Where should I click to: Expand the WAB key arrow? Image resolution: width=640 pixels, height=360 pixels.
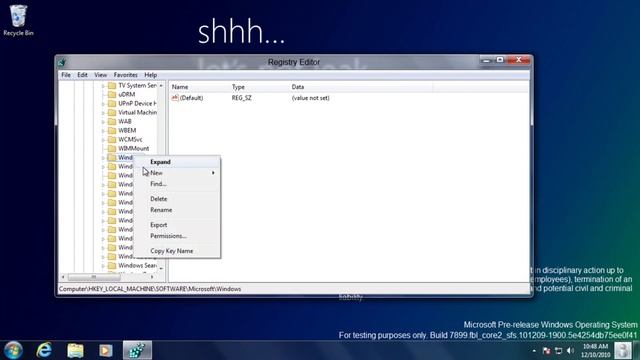tap(103, 122)
